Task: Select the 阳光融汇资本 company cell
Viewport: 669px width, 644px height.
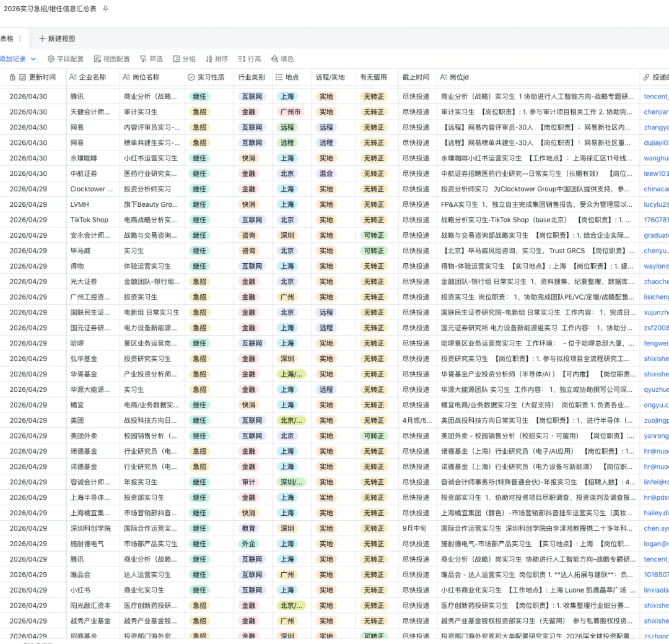Action: [92, 606]
